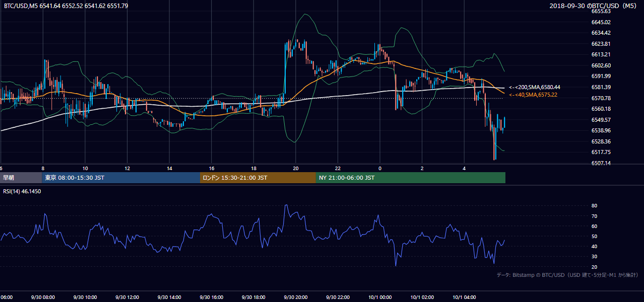644x302 pixels.
Task: Click price axis value 6560.18
Action: [601, 109]
